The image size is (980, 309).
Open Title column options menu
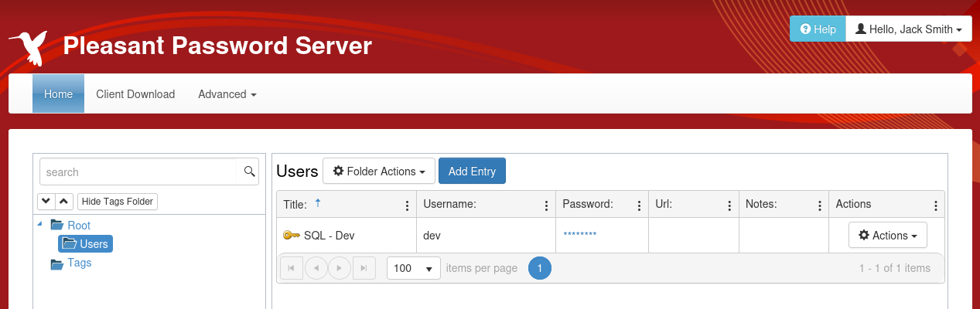(x=408, y=205)
